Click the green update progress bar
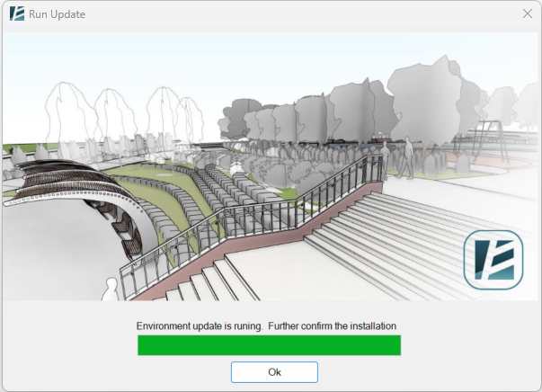The width and height of the screenshot is (542, 392). (270, 345)
